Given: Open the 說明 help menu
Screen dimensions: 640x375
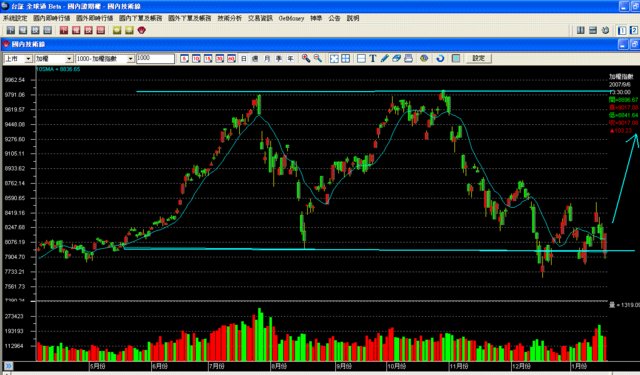Looking at the screenshot, I should [353, 18].
